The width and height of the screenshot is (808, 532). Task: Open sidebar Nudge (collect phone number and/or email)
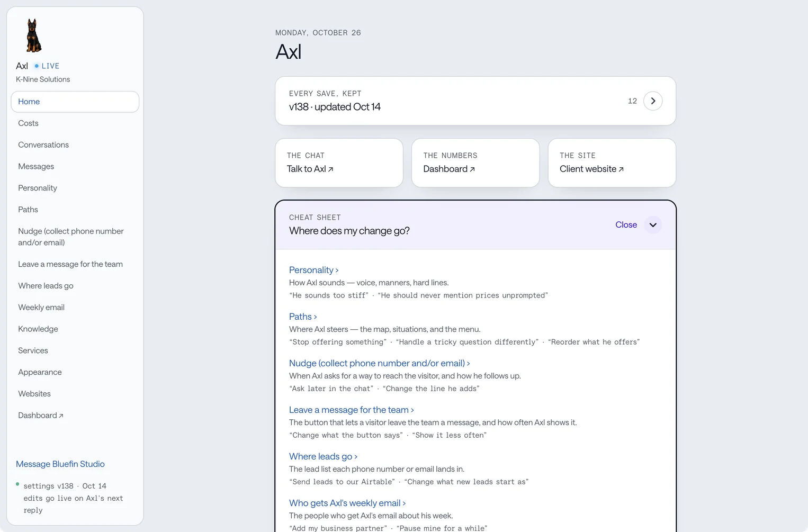point(75,237)
